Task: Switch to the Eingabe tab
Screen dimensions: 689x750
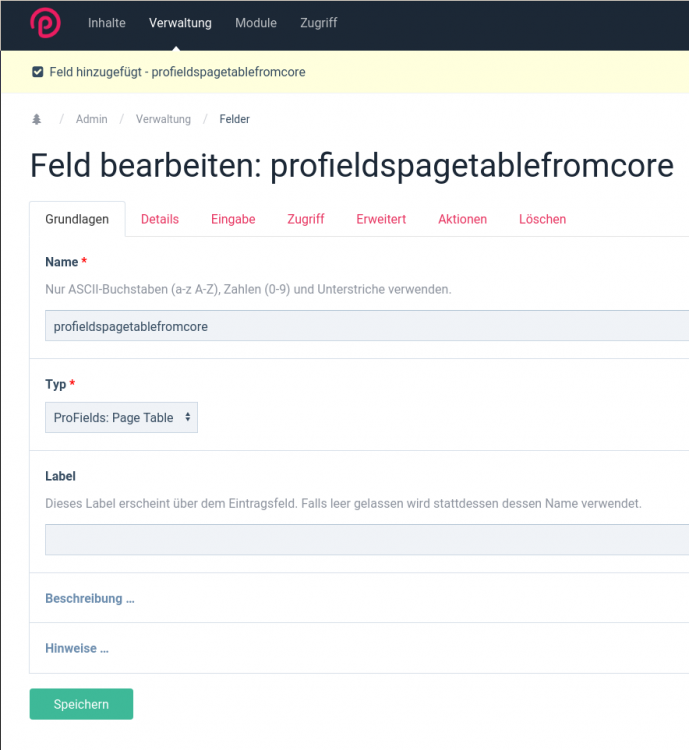Action: click(233, 219)
